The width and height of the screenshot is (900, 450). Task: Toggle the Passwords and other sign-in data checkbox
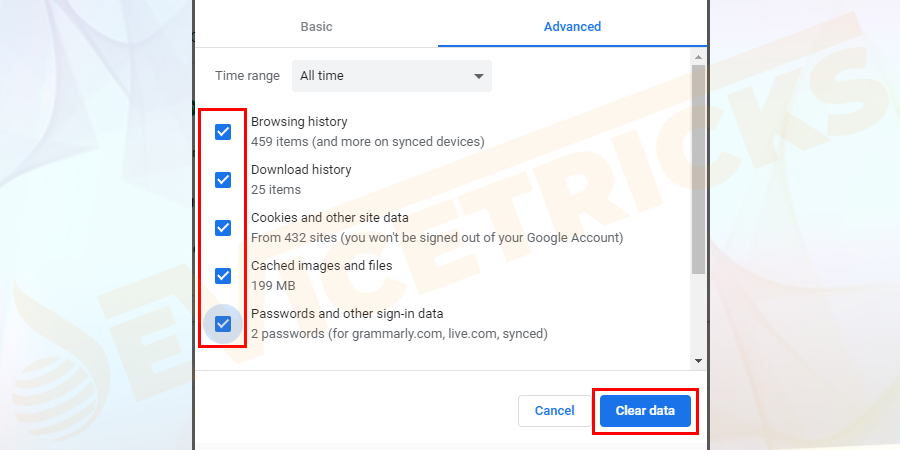(x=223, y=324)
